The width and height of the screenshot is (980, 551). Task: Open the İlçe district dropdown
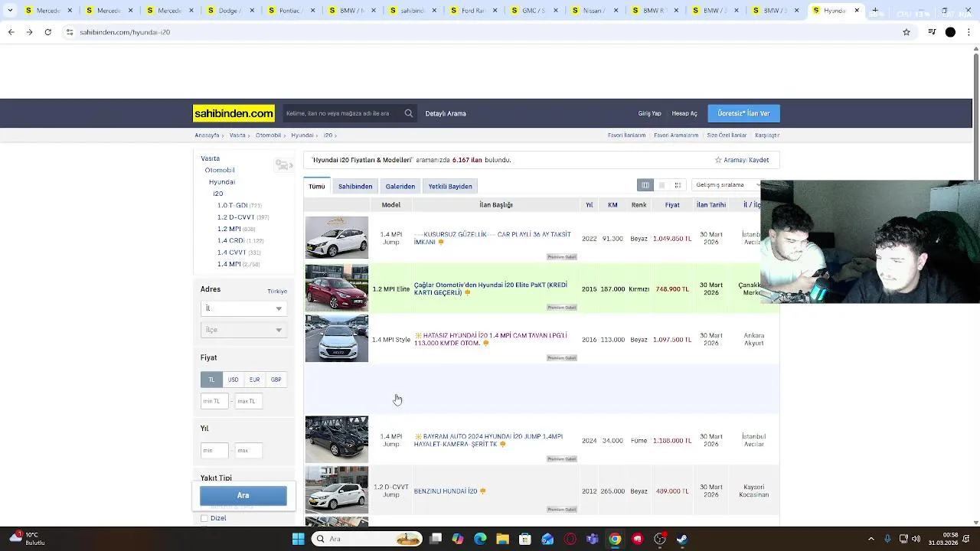[243, 330]
